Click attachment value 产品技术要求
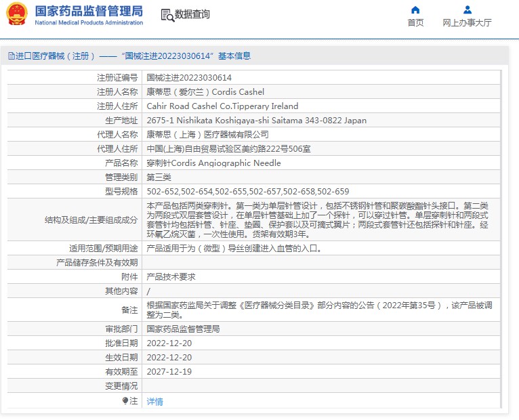 pyautogui.click(x=171, y=277)
